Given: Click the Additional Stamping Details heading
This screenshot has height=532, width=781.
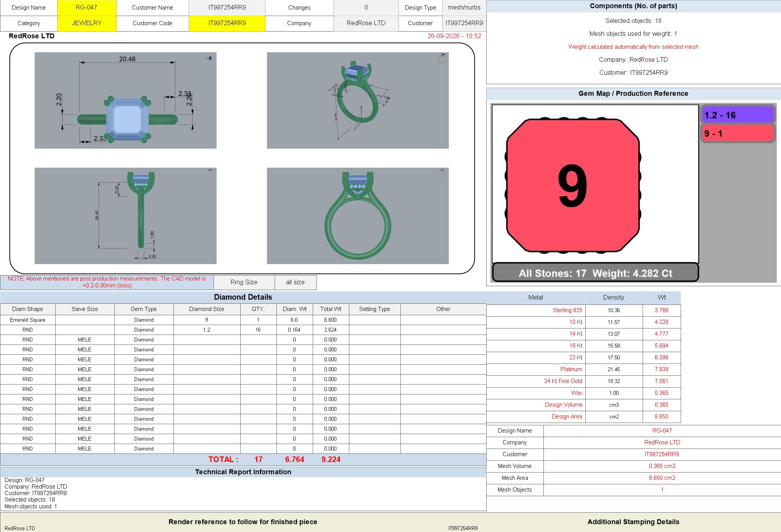Looking at the screenshot, I should [633, 522].
